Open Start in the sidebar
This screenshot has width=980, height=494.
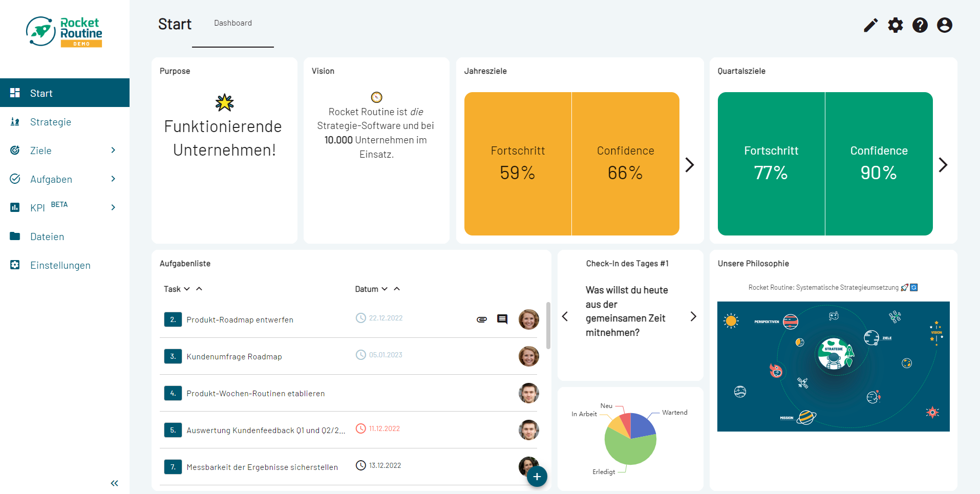(65, 93)
